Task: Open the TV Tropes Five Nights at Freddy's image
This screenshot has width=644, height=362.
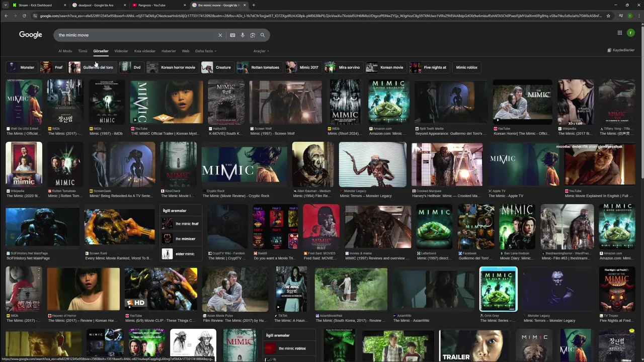Action: 617,290
